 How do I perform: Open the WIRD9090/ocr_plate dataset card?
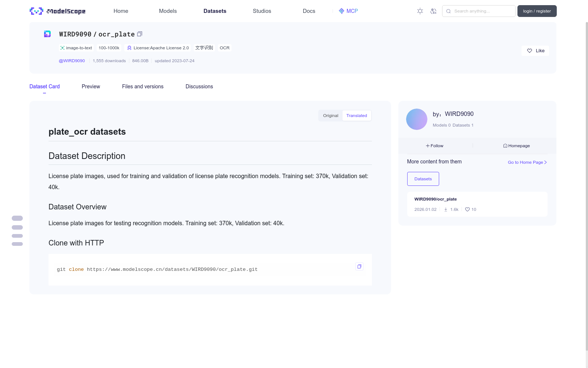click(x=477, y=204)
